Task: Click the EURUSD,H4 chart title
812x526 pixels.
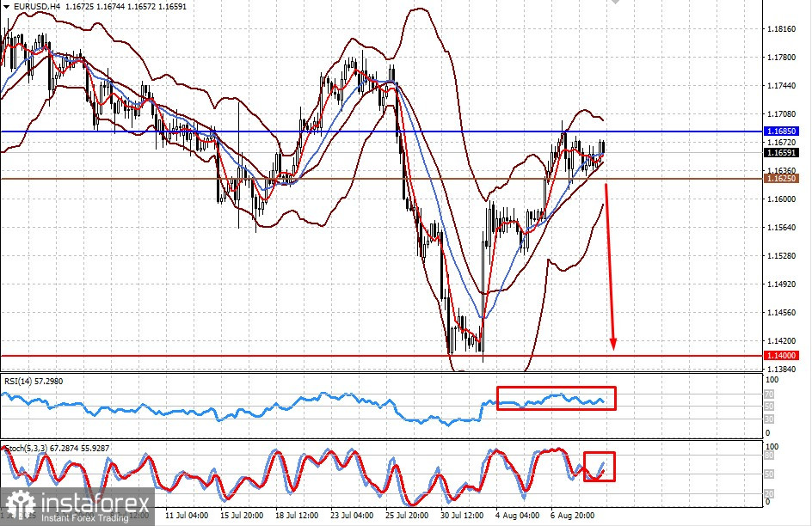Action: point(36,7)
